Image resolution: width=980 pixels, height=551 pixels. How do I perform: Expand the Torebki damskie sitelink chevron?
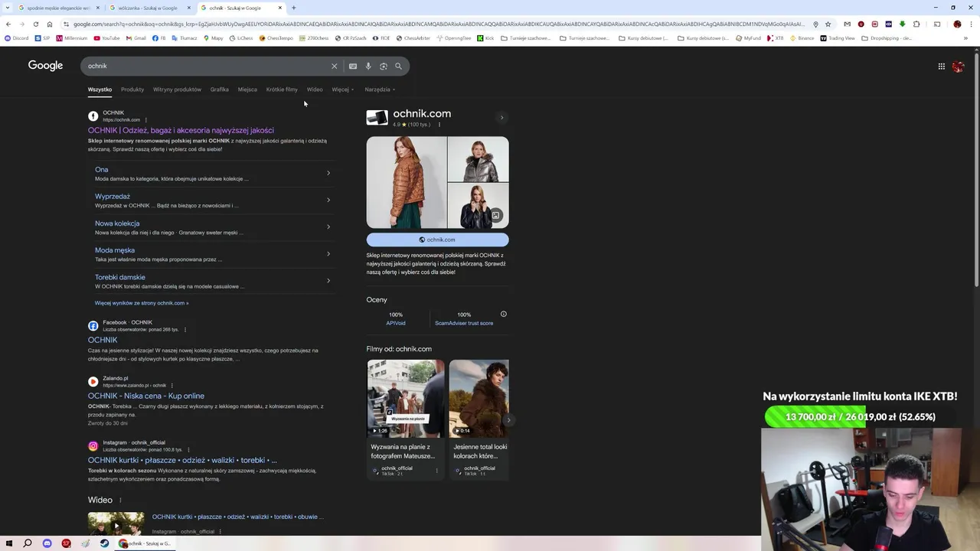tap(328, 280)
